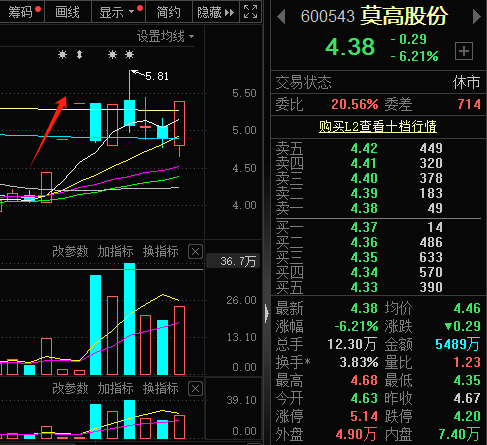The image size is (487, 445).
Task: Click 换指标 in volume panel
Action: click(x=161, y=252)
